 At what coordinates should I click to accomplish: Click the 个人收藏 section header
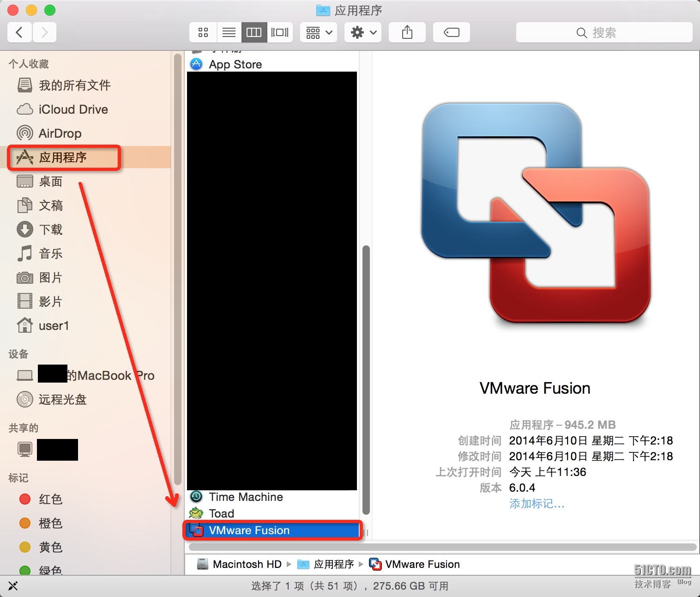click(x=29, y=64)
